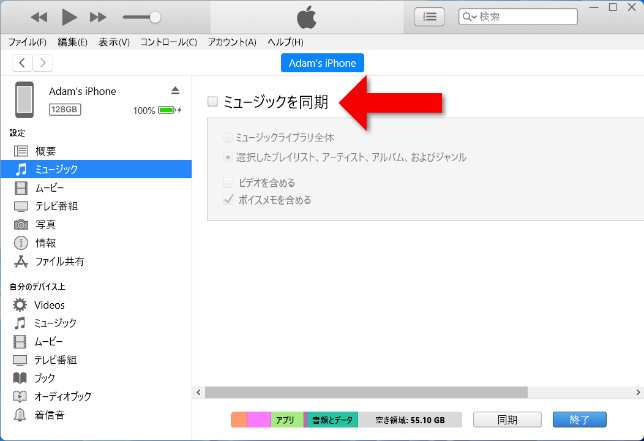
Task: Open オーディオブック on device
Action: pyautogui.click(x=96, y=397)
